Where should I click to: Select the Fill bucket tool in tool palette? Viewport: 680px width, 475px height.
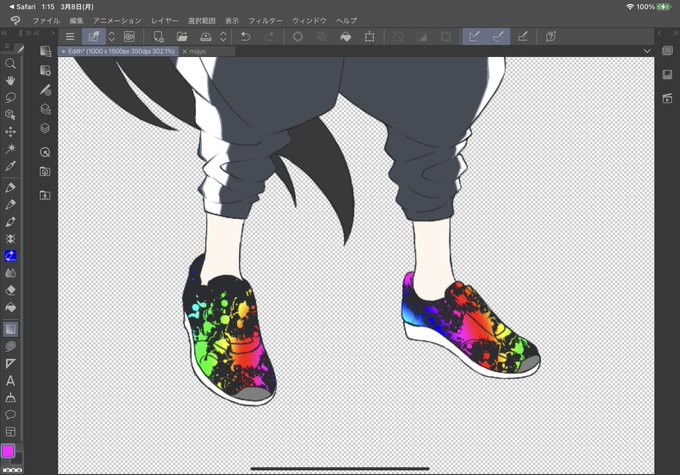(x=10, y=307)
